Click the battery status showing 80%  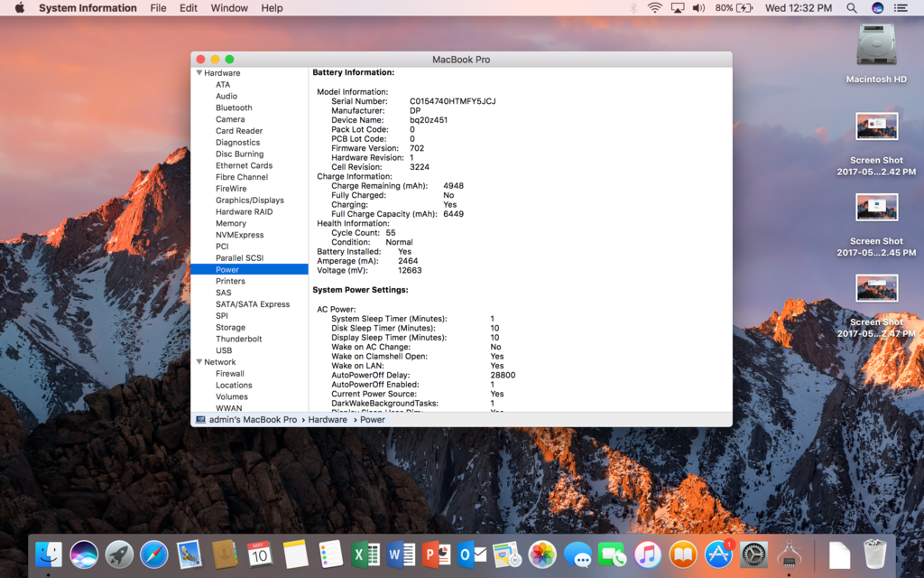coord(735,7)
